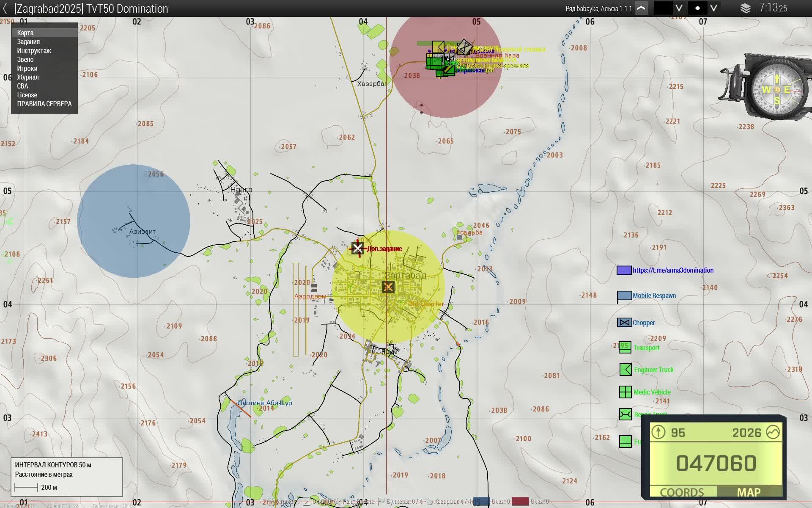Open the marker shape dot dropdown
Viewport: 812px width, 508px height.
pos(713,8)
